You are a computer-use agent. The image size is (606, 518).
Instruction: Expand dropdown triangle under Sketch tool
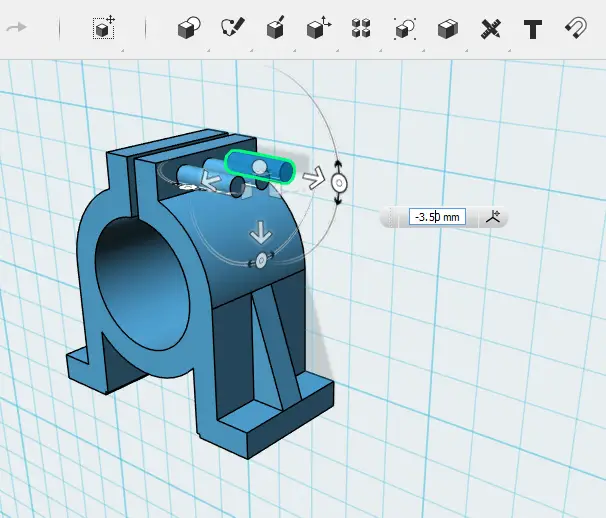point(251,51)
